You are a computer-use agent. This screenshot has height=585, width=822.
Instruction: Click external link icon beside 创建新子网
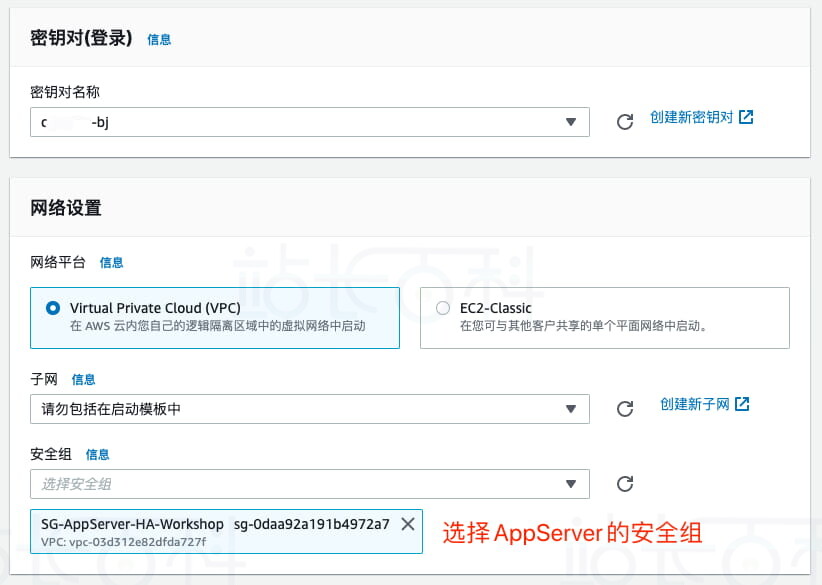click(742, 404)
